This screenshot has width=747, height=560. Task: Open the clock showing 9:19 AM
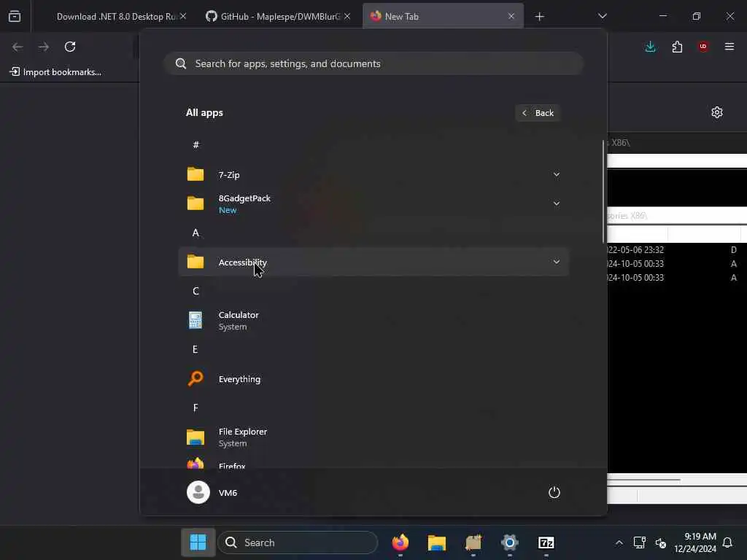tap(695, 542)
